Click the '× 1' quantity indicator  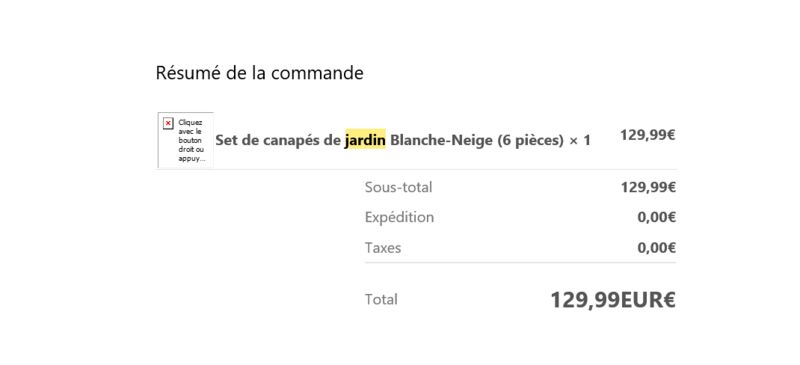pos(580,140)
